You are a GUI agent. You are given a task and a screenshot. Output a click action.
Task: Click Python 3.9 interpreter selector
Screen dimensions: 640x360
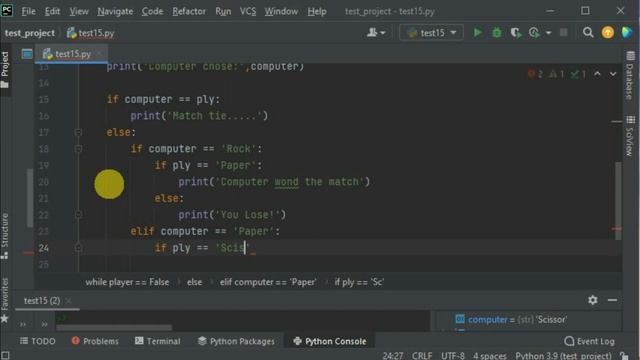tap(563, 356)
